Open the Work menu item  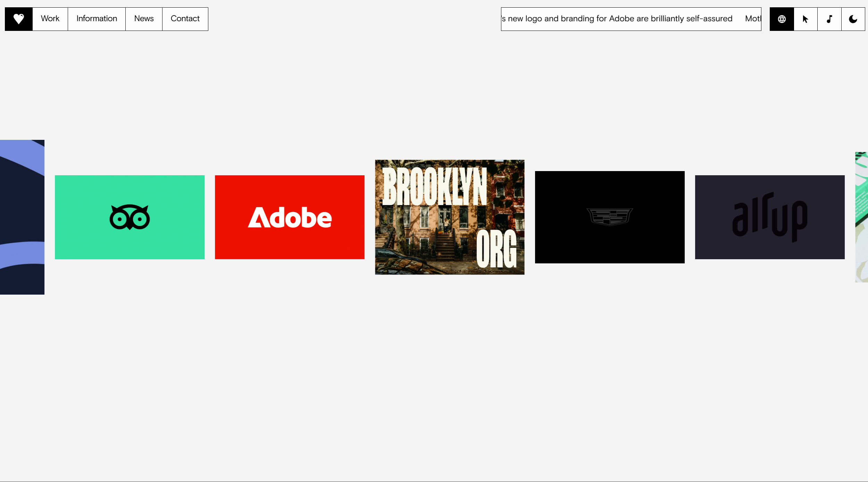coord(50,19)
